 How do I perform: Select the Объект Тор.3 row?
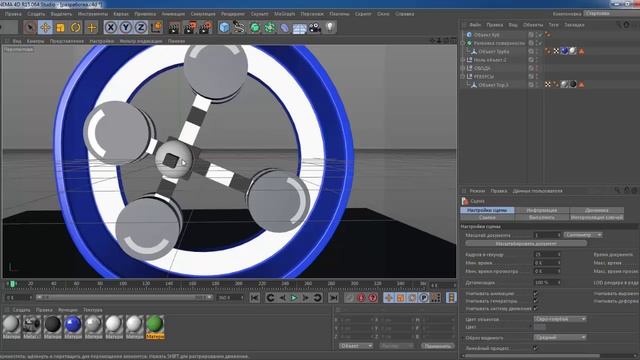[493, 85]
